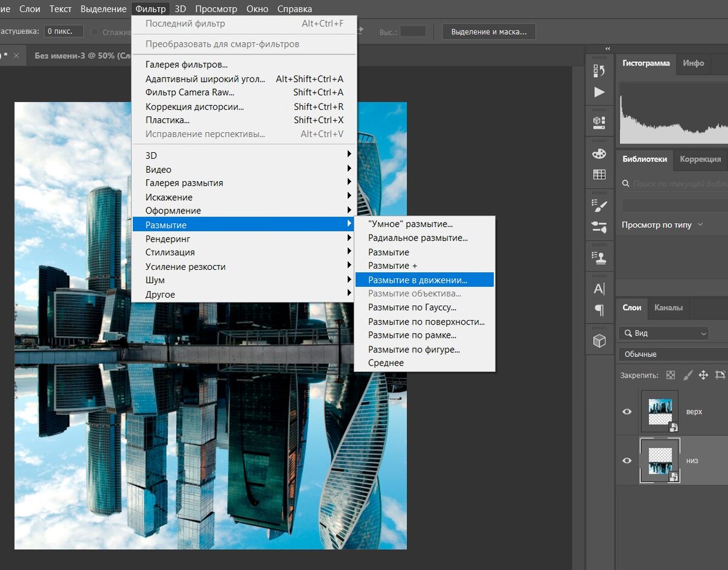Open the Swatches grid panel icon
Screen dimensions: 728x570
tap(599, 175)
